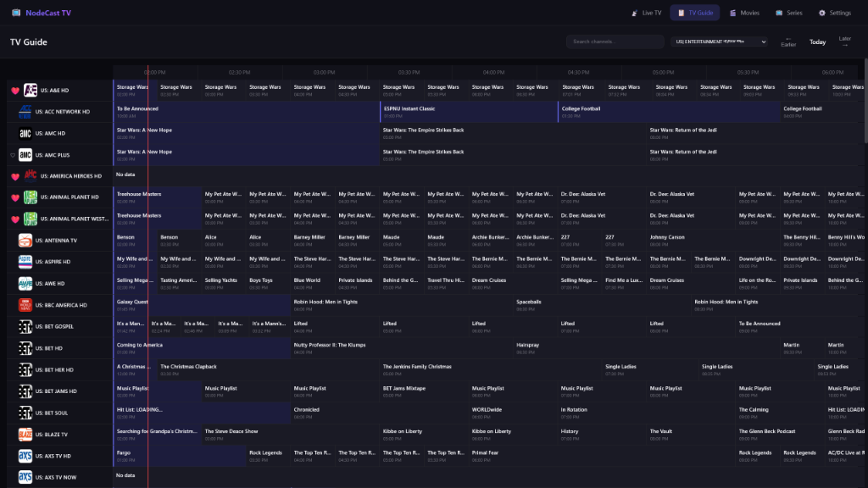
Task: Open the America Heroes HD channel logo
Action: (x=31, y=176)
